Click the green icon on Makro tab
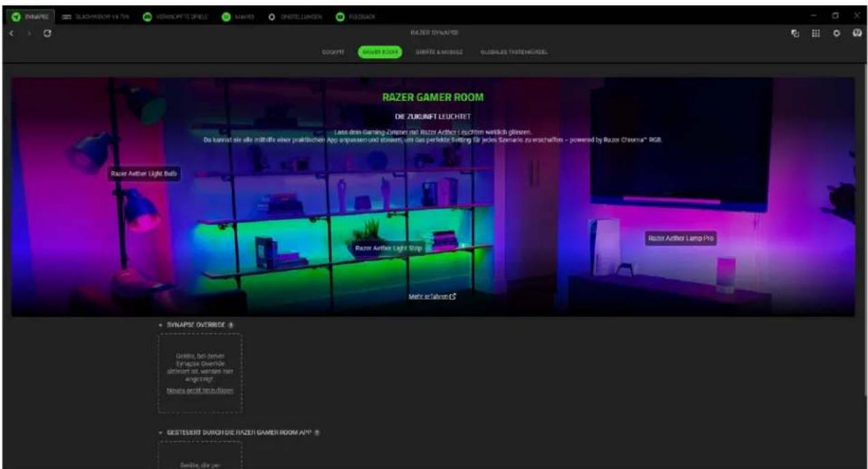868x469 pixels. [x=225, y=16]
